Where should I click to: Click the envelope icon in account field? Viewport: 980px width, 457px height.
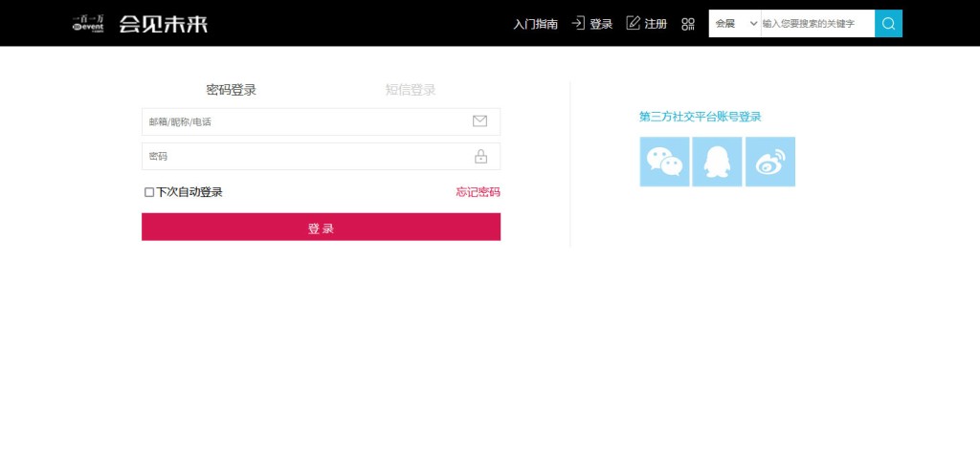[480, 121]
